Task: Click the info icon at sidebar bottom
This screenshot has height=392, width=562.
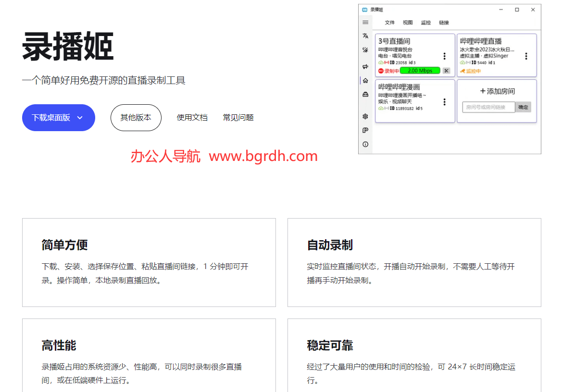Action: [365, 144]
